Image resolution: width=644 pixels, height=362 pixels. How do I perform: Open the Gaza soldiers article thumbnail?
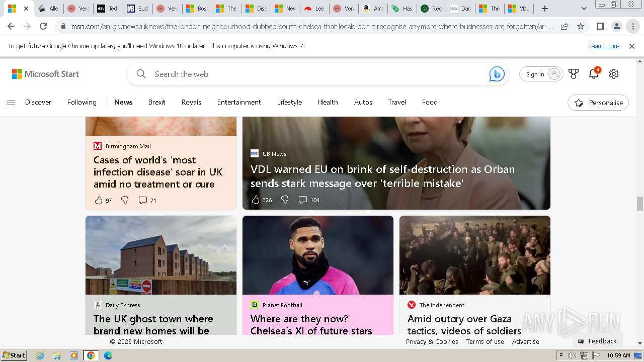pos(475,255)
